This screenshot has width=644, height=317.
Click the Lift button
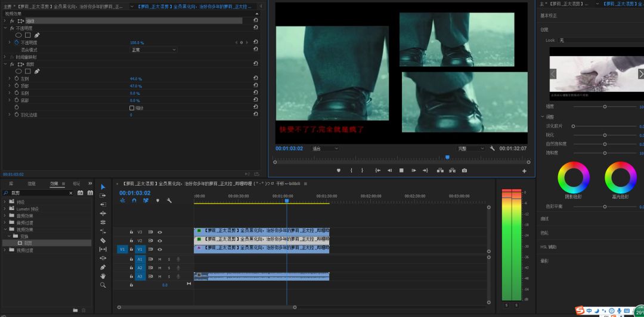click(x=440, y=171)
